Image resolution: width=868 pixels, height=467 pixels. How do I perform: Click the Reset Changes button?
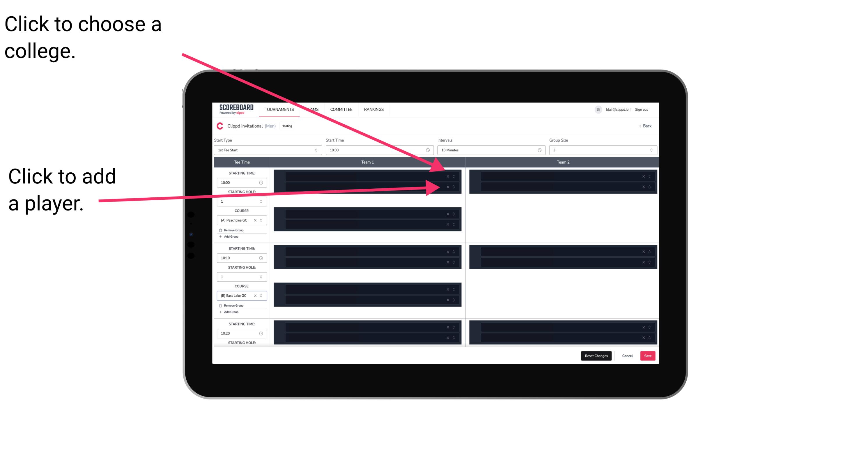click(x=597, y=355)
